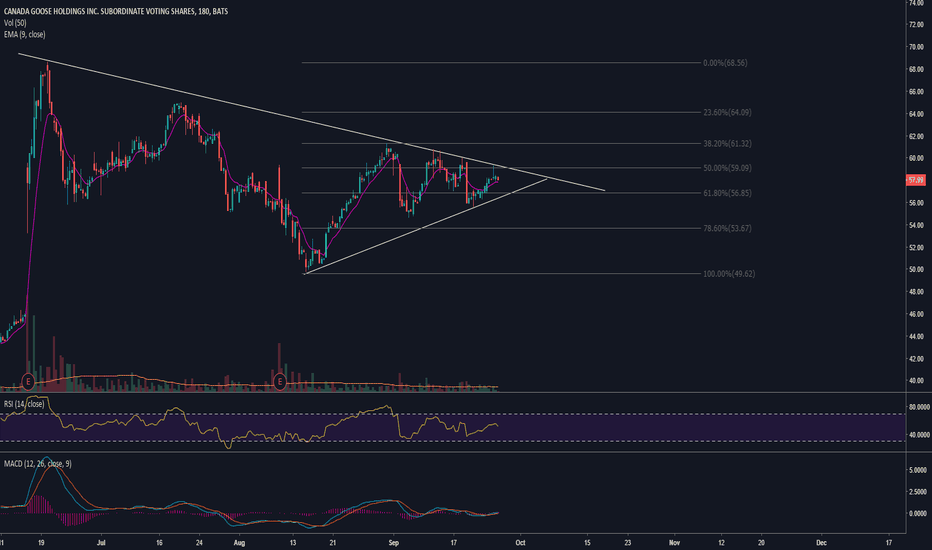
Task: Click the 40.00 price axis label
Action: pos(916,381)
